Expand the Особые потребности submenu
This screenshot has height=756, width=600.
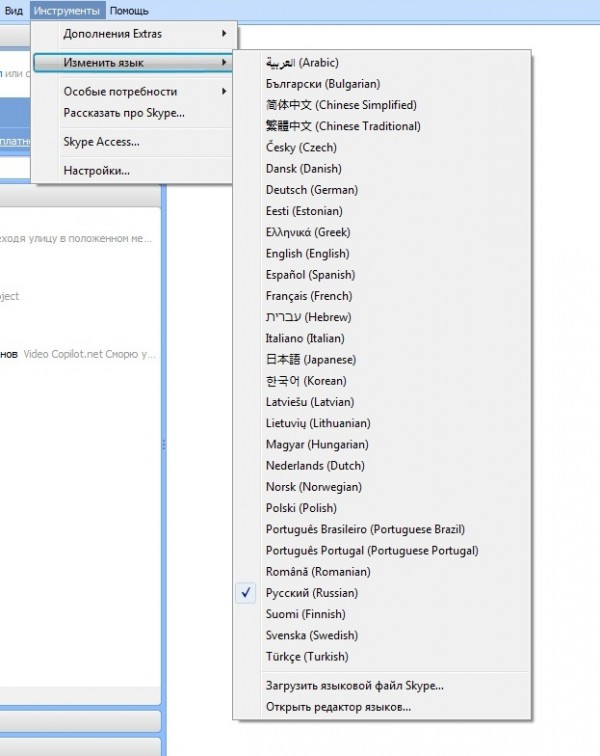[134, 92]
